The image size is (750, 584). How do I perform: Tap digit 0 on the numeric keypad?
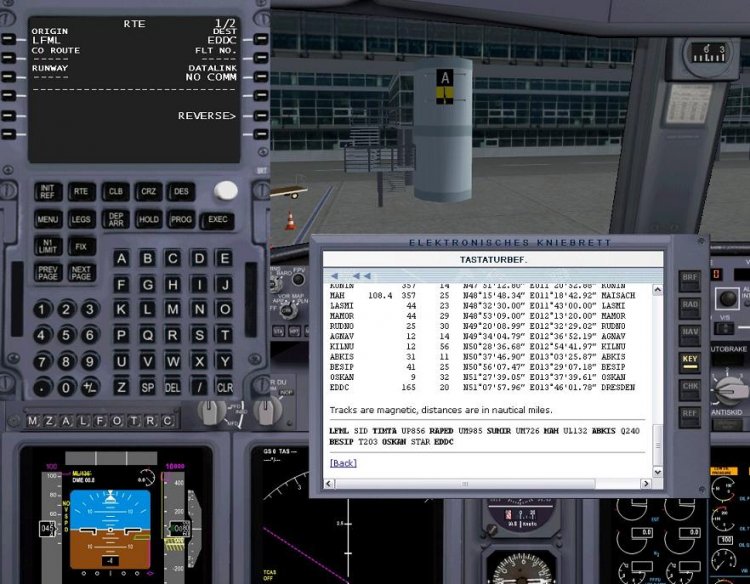[66, 387]
